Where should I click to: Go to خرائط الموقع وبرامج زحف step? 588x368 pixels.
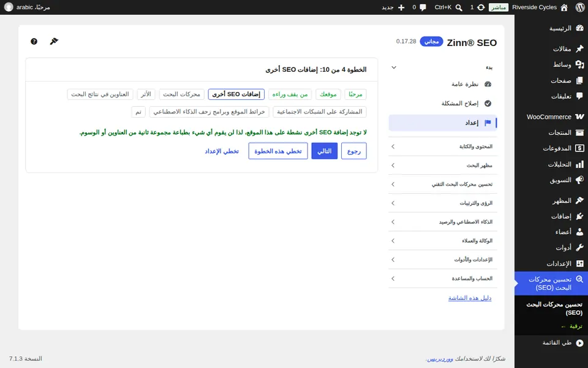click(x=209, y=112)
